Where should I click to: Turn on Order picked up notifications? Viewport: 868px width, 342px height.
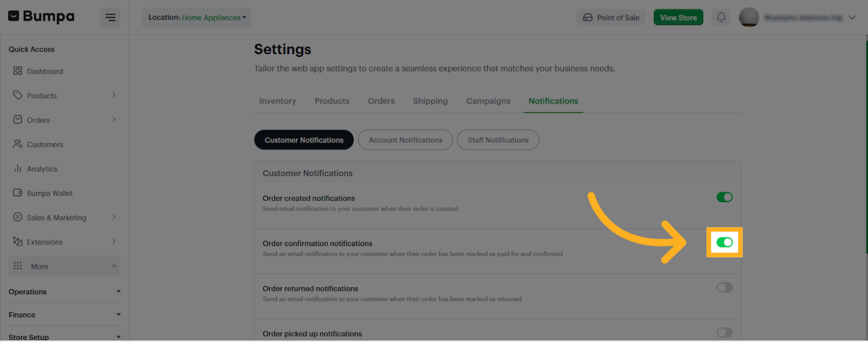[724, 332]
